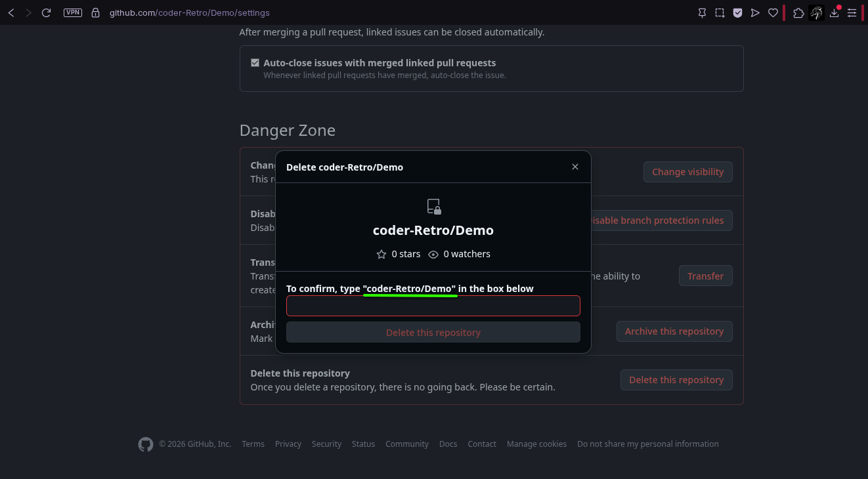Viewport: 868px width, 479px height.
Task: Click Archive this repository button
Action: (x=674, y=331)
